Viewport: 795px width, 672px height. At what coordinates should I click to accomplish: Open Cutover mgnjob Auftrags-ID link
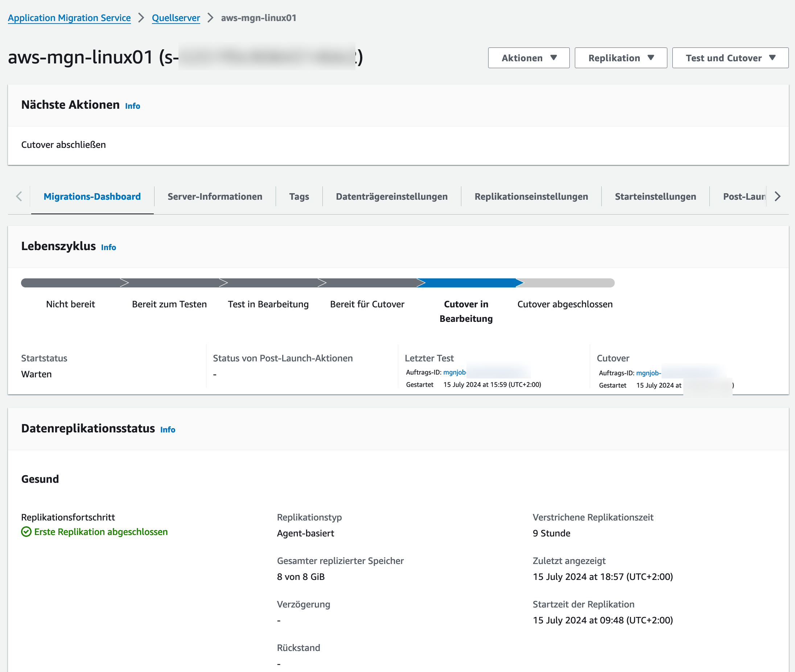click(x=648, y=373)
